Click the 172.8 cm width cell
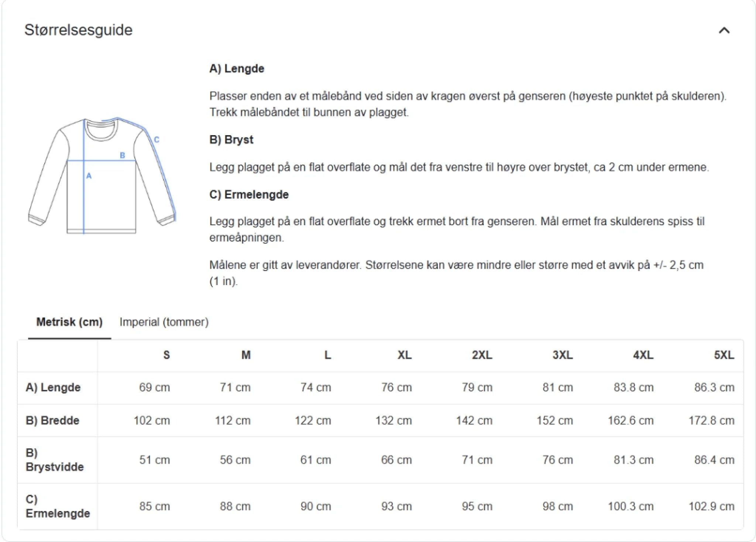This screenshot has width=756, height=542. (711, 421)
